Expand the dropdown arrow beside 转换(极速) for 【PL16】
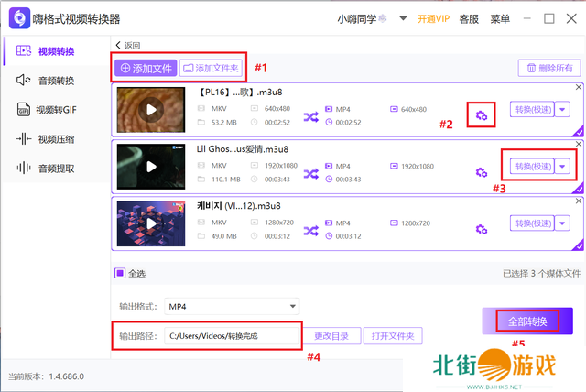586x392 pixels. [x=562, y=109]
